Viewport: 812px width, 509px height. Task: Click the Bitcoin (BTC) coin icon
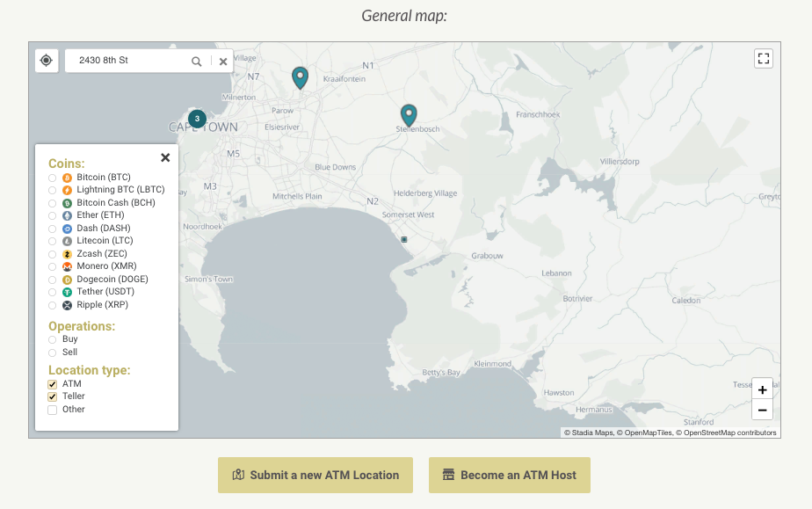[68, 178]
